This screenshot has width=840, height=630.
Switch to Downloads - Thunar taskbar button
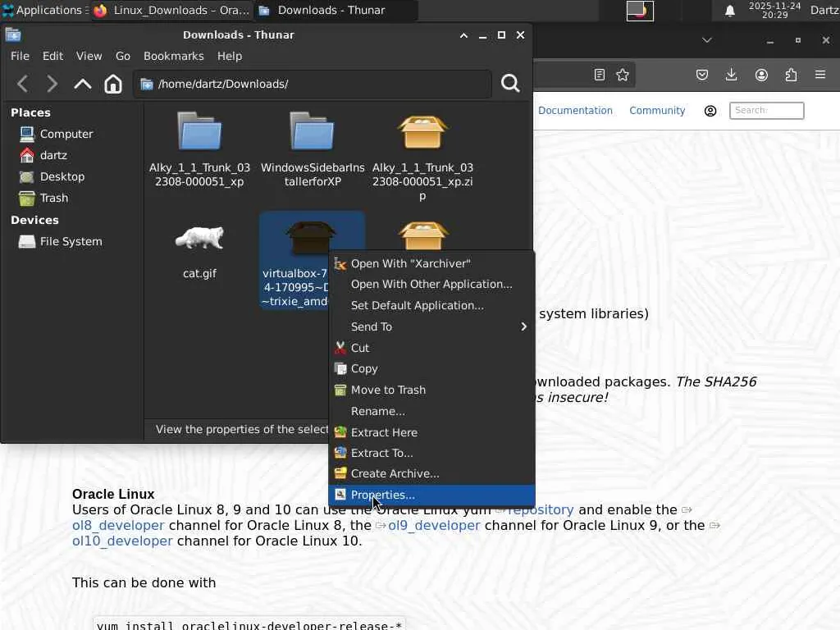335,10
